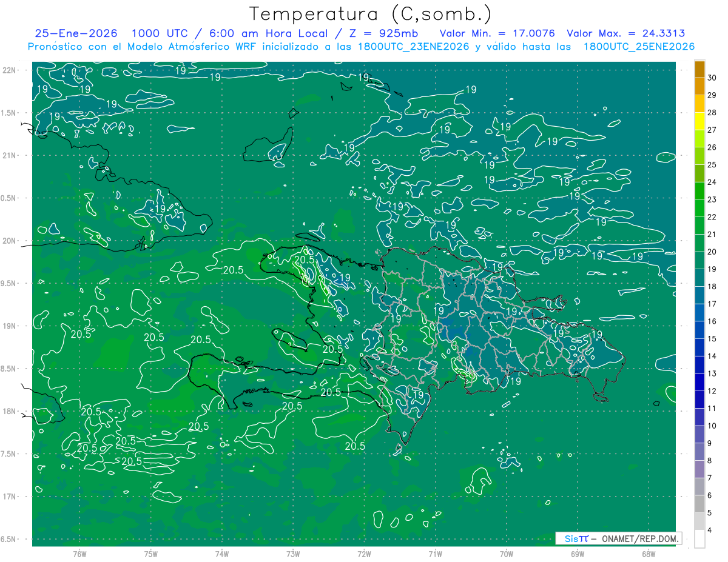The height and width of the screenshot is (562, 728).
Task: Click the colorbar label "28"
Action: (x=712, y=112)
